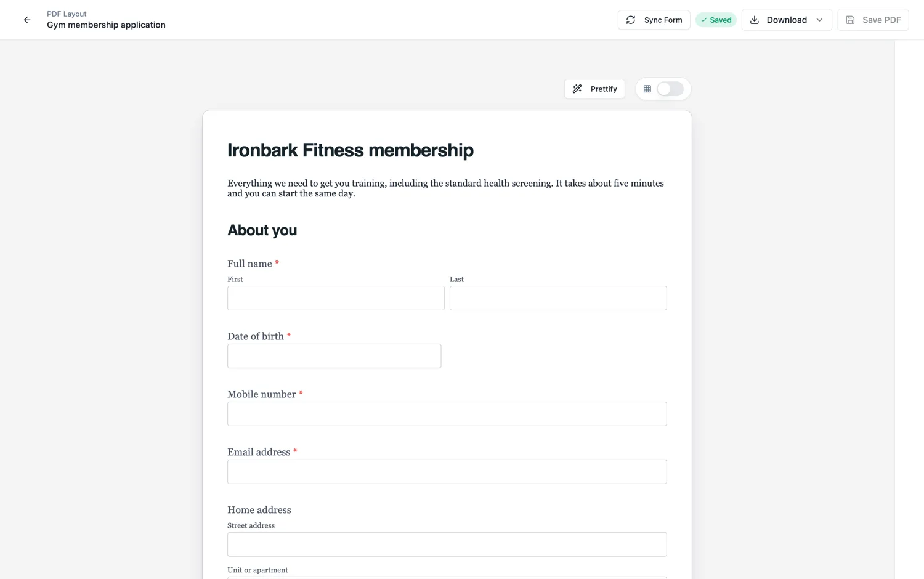
Task: Click the back arrow icon
Action: tap(27, 20)
